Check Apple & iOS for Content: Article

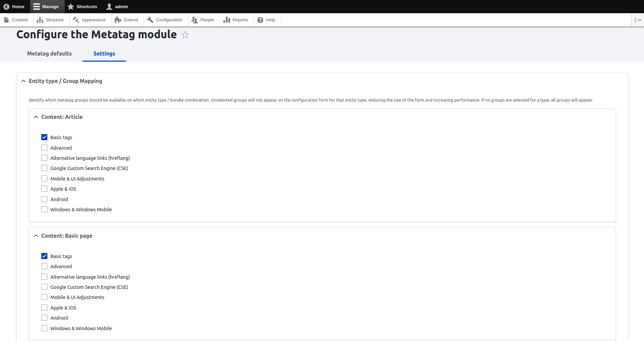[x=44, y=189]
